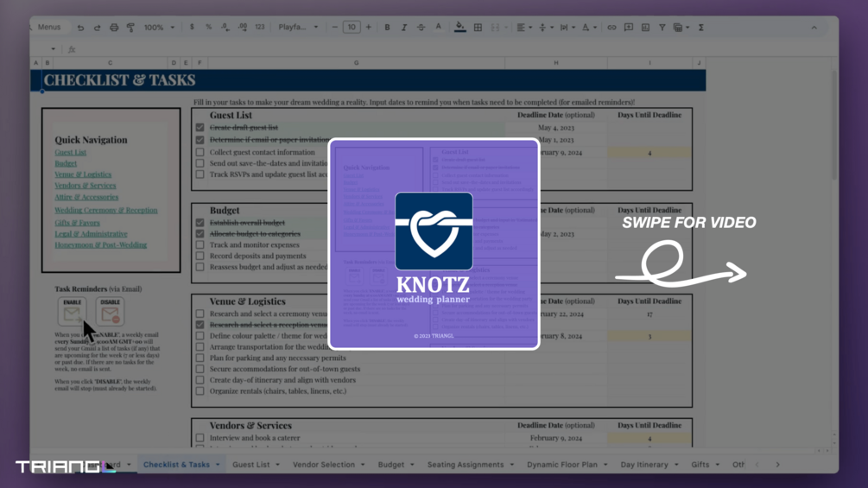Viewport: 868px width, 488px height.
Task: Open the Playfair font family dropdown
Action: [298, 27]
